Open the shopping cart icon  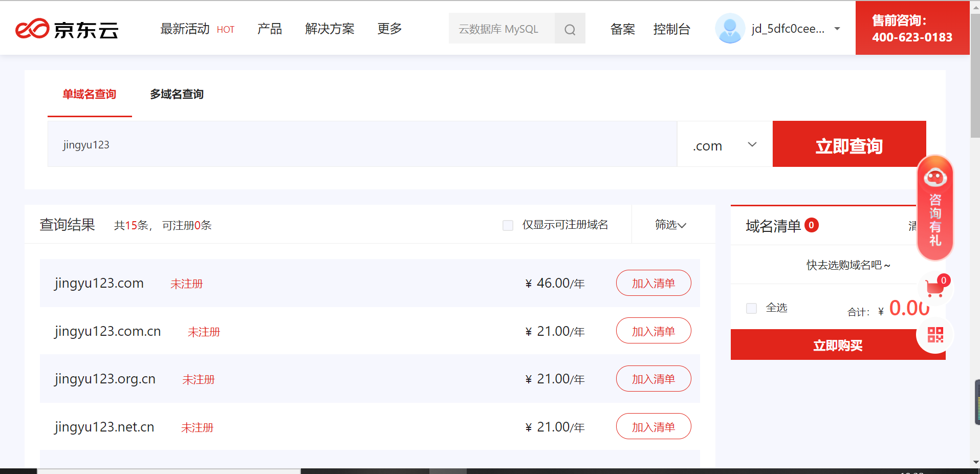pos(934,288)
